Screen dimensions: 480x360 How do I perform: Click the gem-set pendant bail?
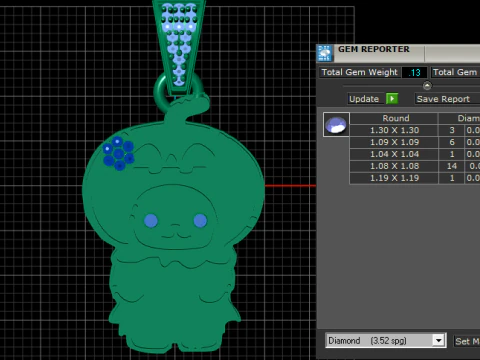[179, 47]
